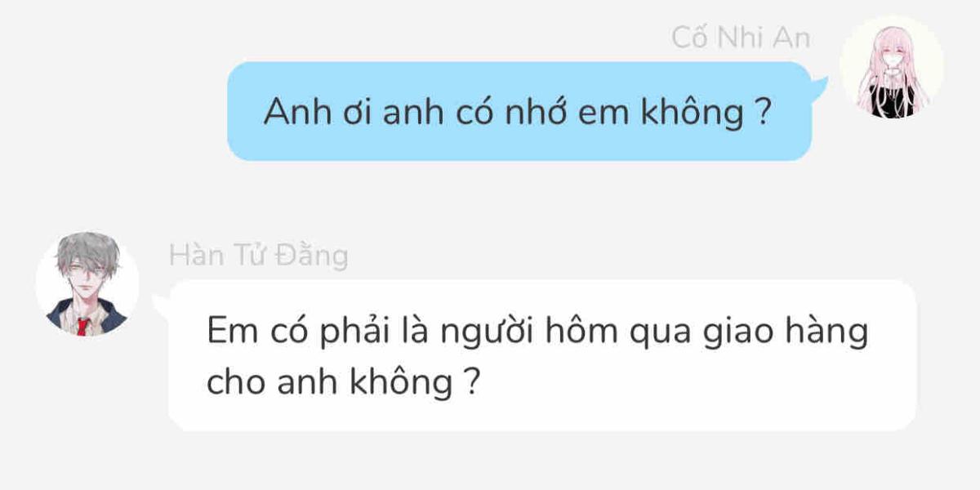Click the question mark in the blue bubble
Viewport: 980px width, 490px height.
tap(763, 111)
